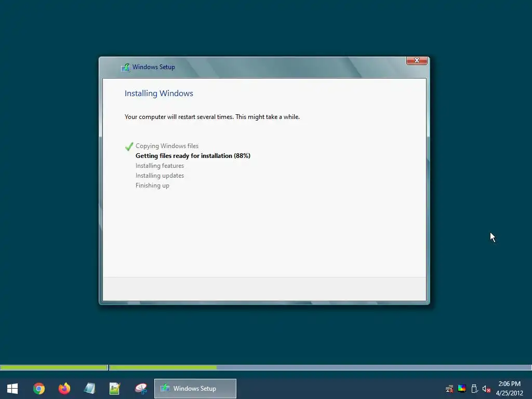This screenshot has width=532, height=399.
Task: Launch Firefox from the taskbar
Action: 64,389
